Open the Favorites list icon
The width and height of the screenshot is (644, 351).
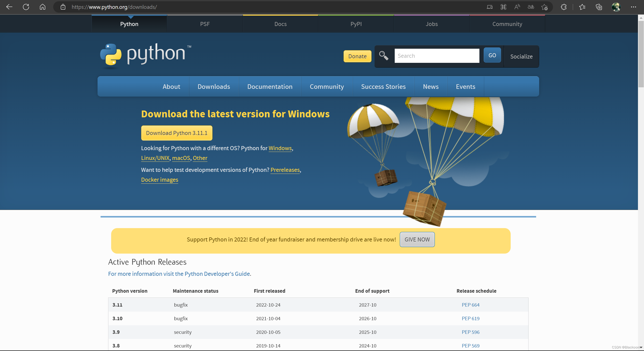[x=582, y=7]
